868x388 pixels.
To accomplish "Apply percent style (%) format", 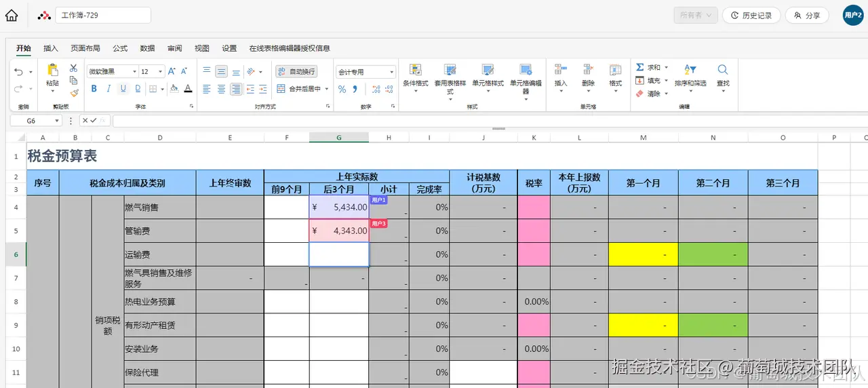I will click(x=342, y=89).
